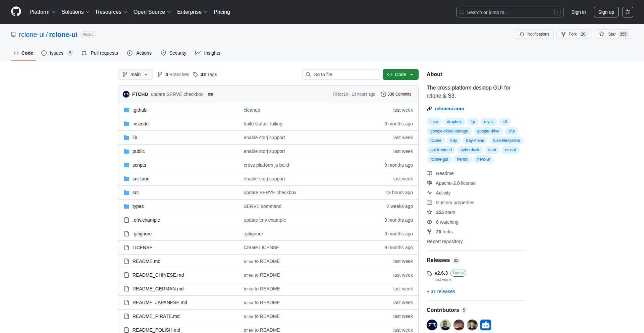Open the 338 Commits history
This screenshot has height=333, width=644.
[x=396, y=94]
